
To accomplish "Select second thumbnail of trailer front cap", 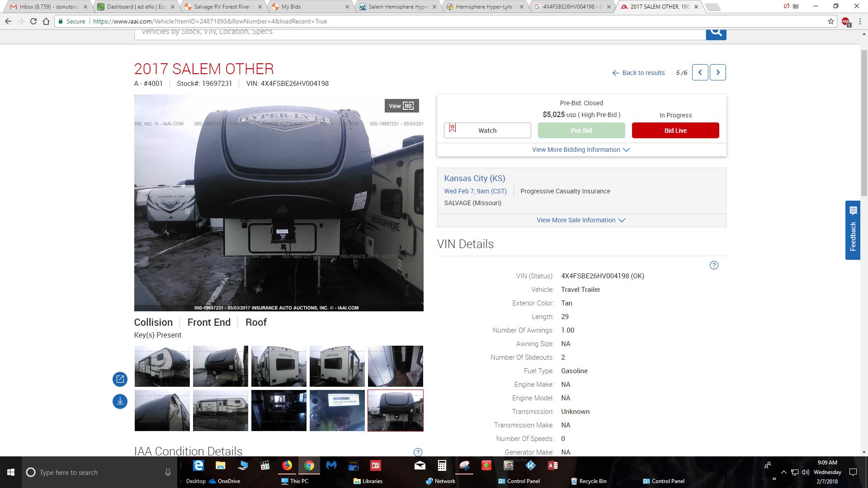I will (x=221, y=366).
